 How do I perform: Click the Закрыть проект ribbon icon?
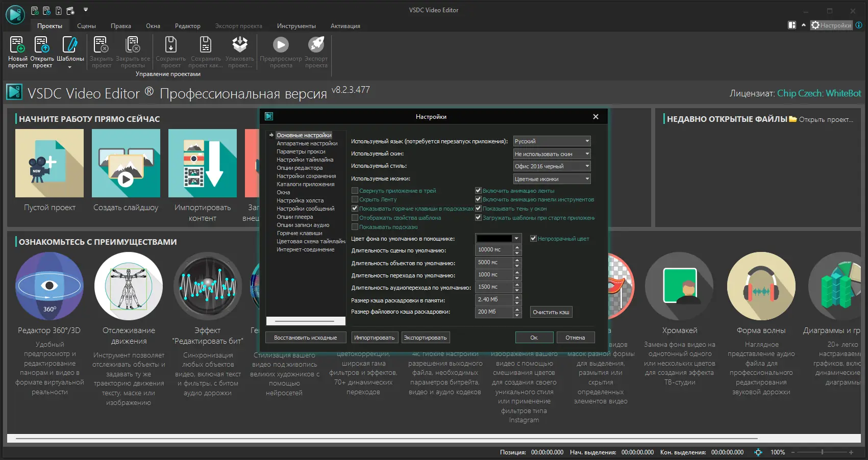pyautogui.click(x=101, y=45)
